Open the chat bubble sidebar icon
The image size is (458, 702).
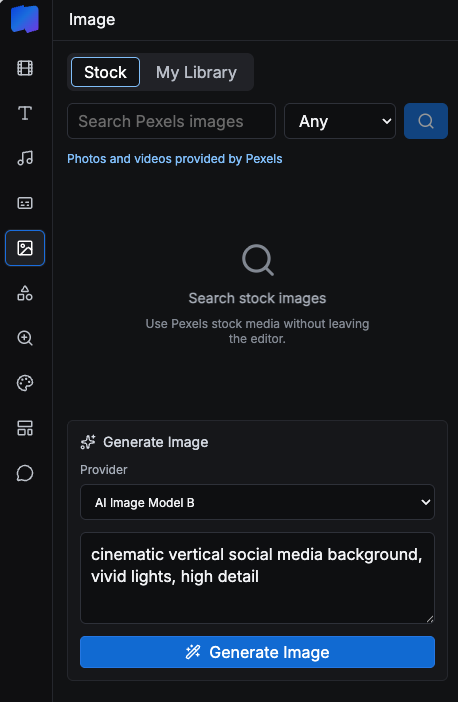(25, 473)
